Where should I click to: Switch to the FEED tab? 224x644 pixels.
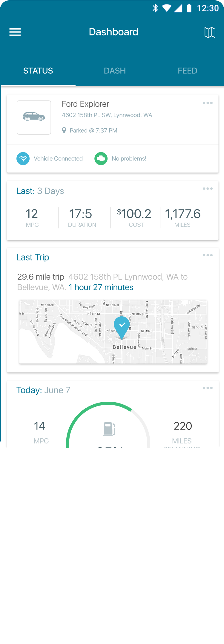click(187, 71)
